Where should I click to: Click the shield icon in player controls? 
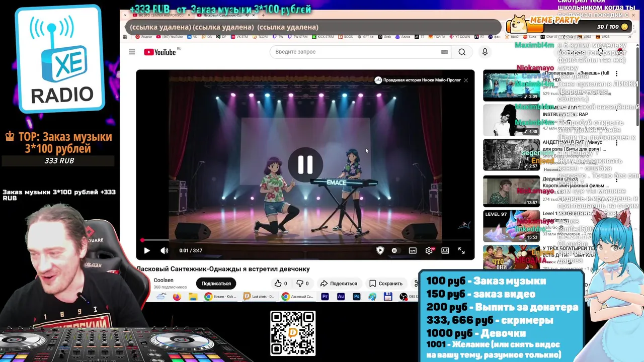coord(380,250)
